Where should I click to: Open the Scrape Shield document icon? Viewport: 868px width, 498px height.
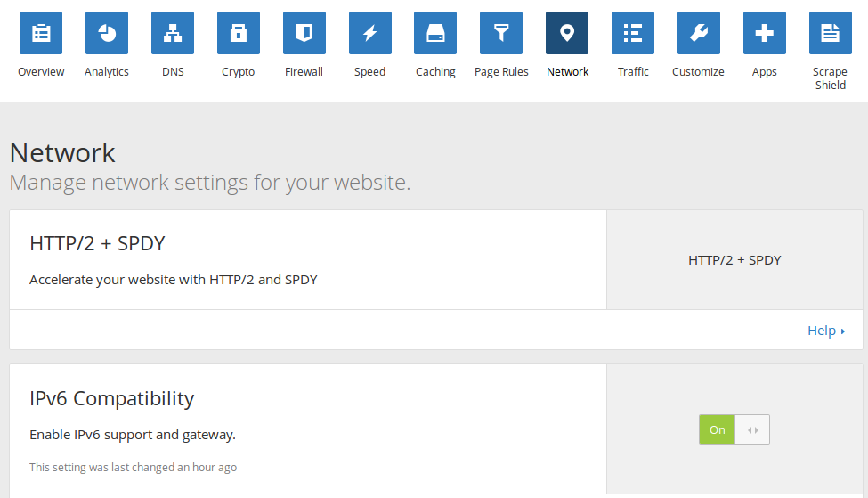click(x=830, y=34)
